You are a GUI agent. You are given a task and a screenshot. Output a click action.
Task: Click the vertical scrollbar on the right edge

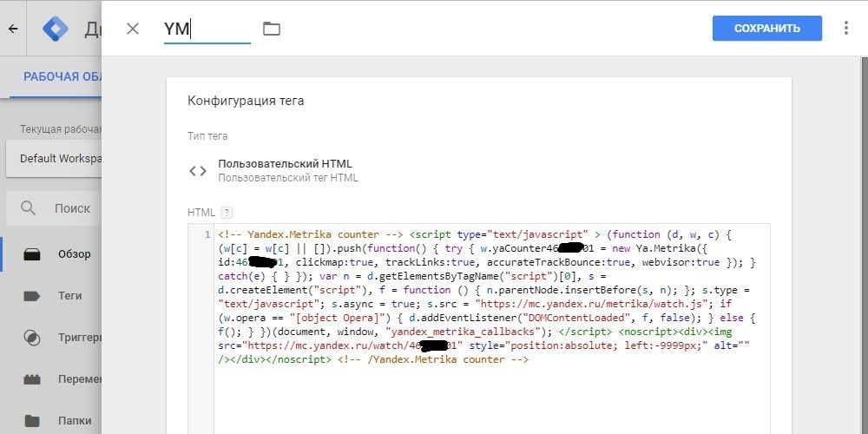[865, 244]
